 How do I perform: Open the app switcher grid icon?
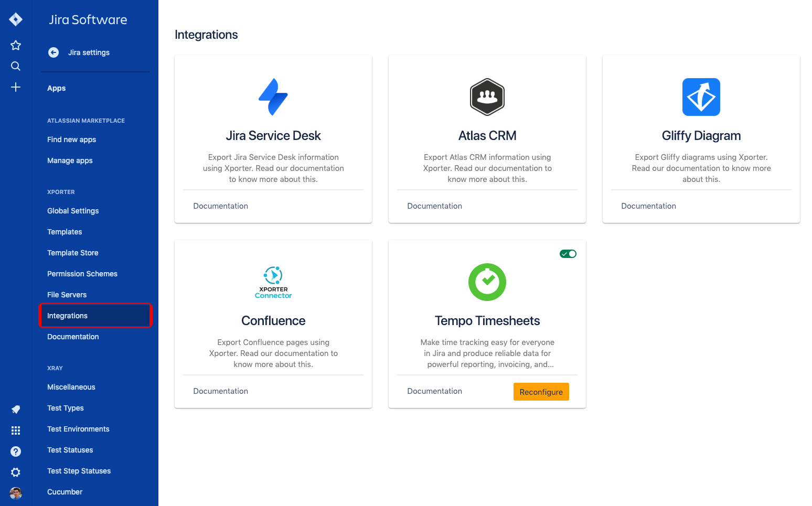pyautogui.click(x=16, y=430)
